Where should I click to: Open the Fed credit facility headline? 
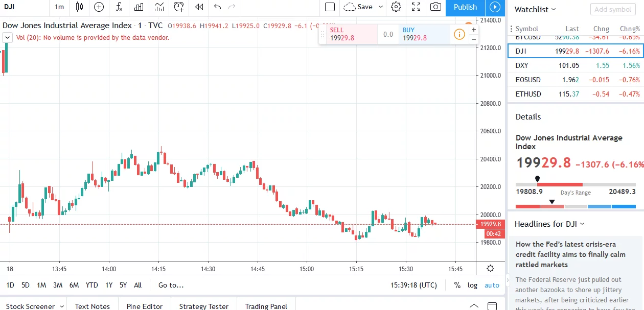[570, 254]
